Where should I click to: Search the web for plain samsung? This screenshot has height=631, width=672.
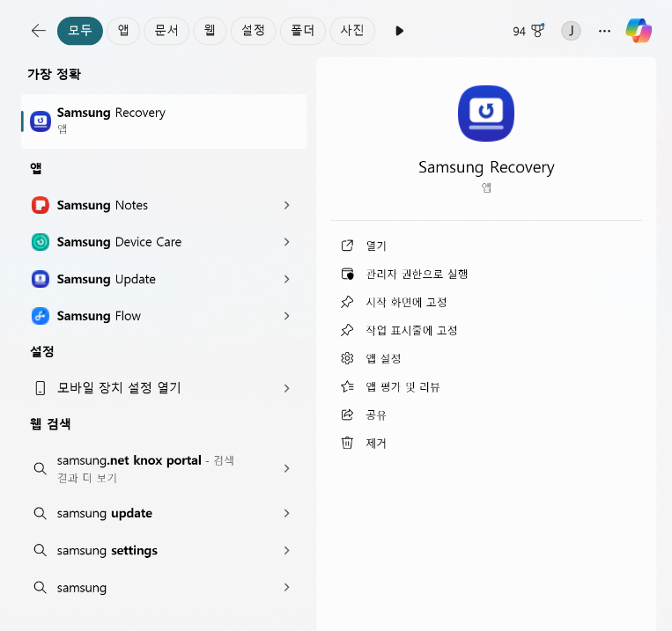tap(164, 587)
